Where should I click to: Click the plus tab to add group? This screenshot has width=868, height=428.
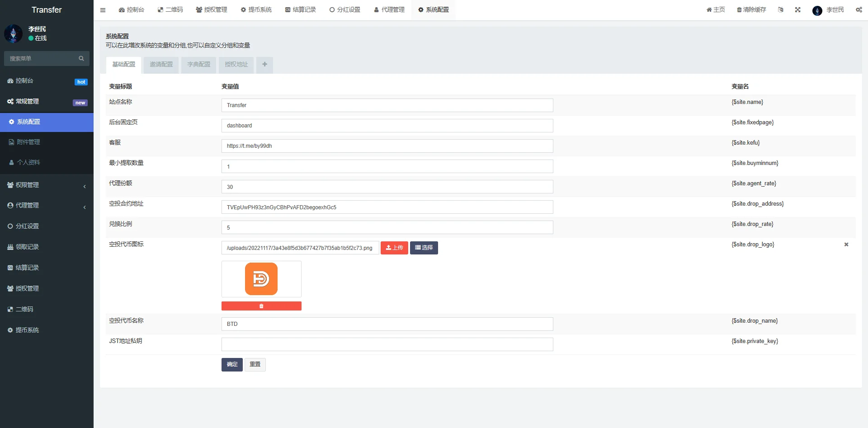point(264,65)
